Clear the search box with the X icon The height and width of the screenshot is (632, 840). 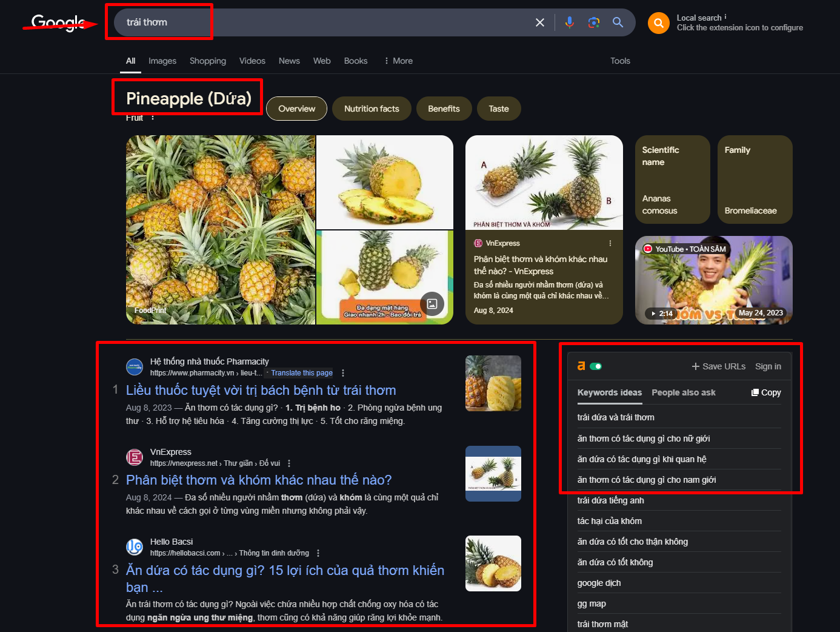540,22
